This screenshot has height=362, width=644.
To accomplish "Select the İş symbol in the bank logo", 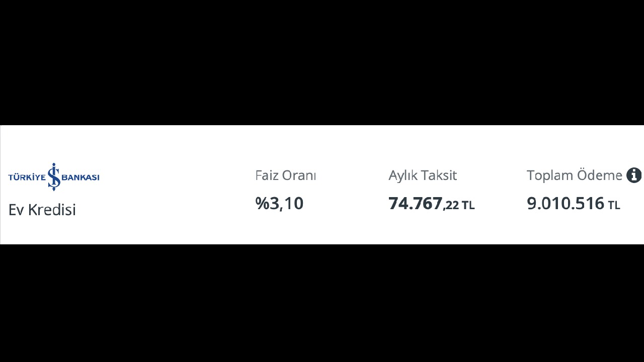I will [54, 177].
